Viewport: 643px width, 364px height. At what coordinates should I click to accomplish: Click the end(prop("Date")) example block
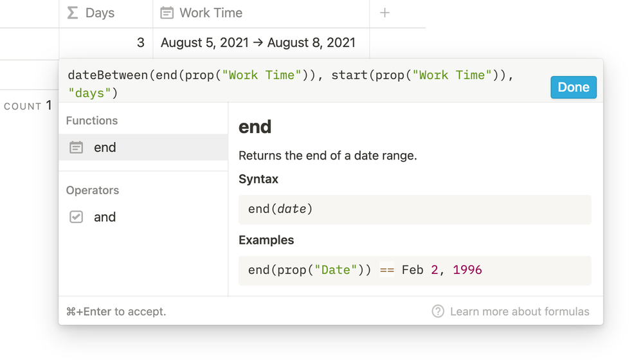click(x=415, y=271)
